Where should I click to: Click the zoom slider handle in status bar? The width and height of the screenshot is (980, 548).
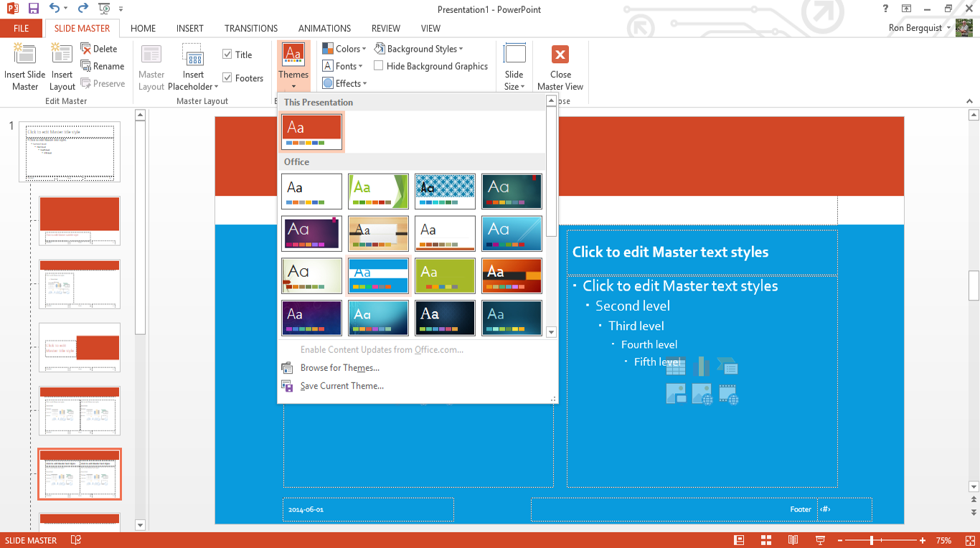[x=872, y=540]
